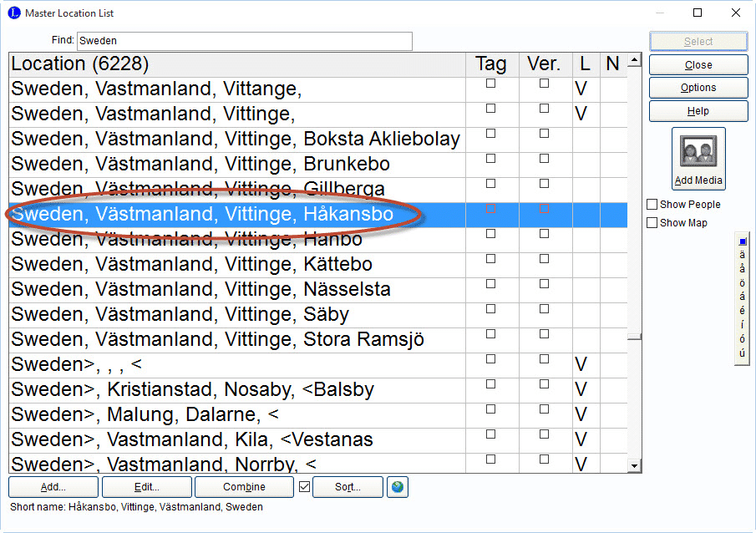
Task: Insert the ä character from the character ribbon
Action: 742,255
